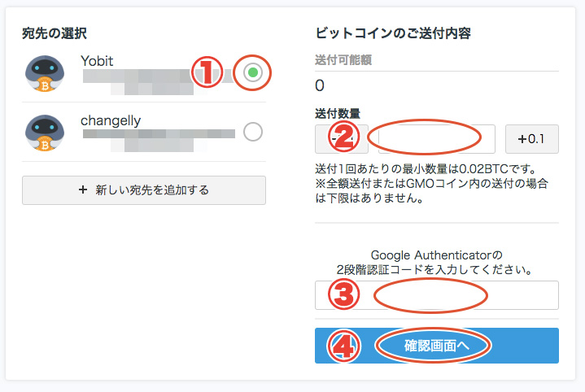Focus the 2段階認証コード input field
This screenshot has height=392, width=585.
tap(436, 295)
